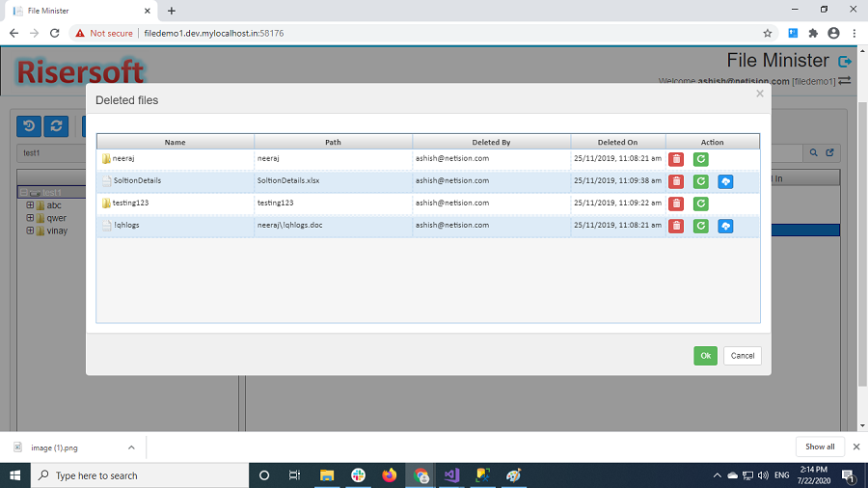Image resolution: width=868 pixels, height=488 pixels.
Task: Close the Deleted files dialog with X
Action: click(760, 94)
